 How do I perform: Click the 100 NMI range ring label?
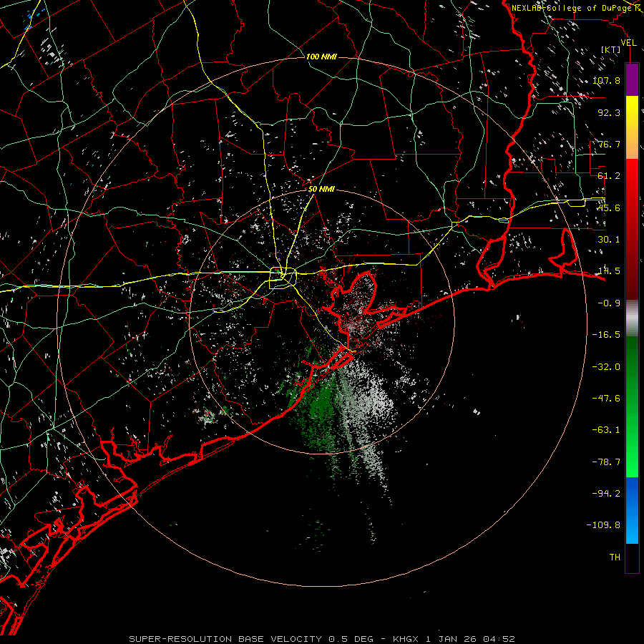[x=321, y=57]
